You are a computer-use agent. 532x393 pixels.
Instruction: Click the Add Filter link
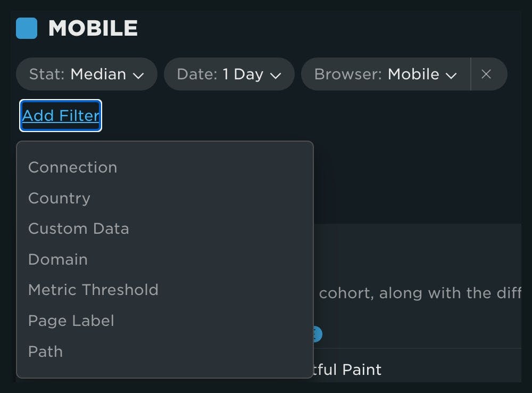[60, 116]
